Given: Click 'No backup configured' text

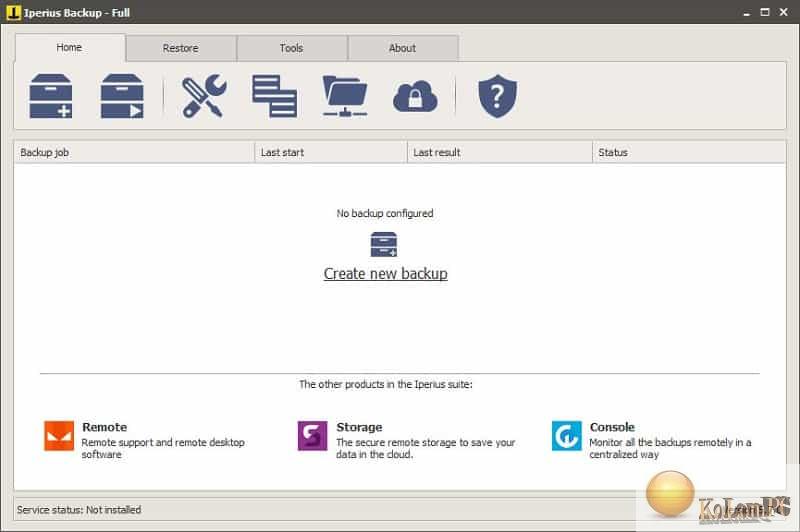Looking at the screenshot, I should pyautogui.click(x=385, y=213).
